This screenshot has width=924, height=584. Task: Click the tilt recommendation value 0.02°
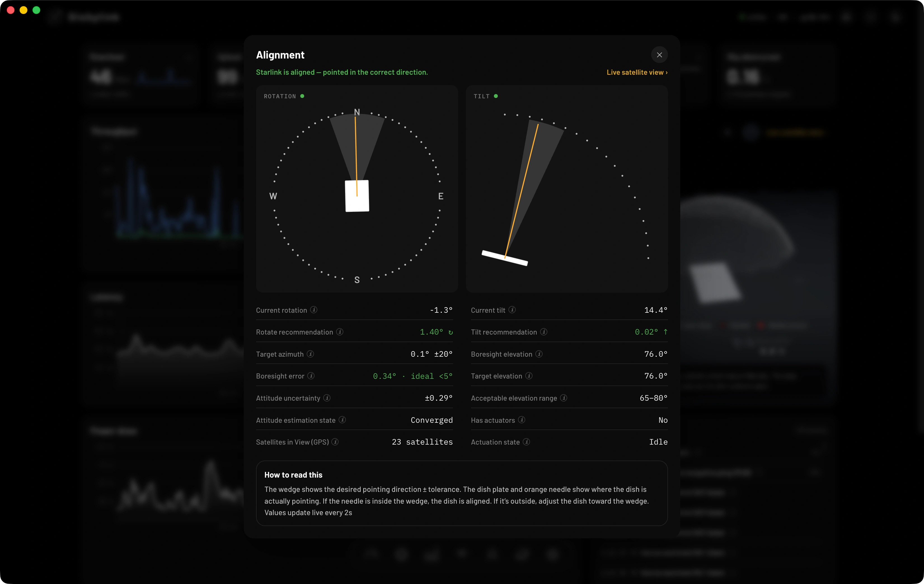[646, 332]
